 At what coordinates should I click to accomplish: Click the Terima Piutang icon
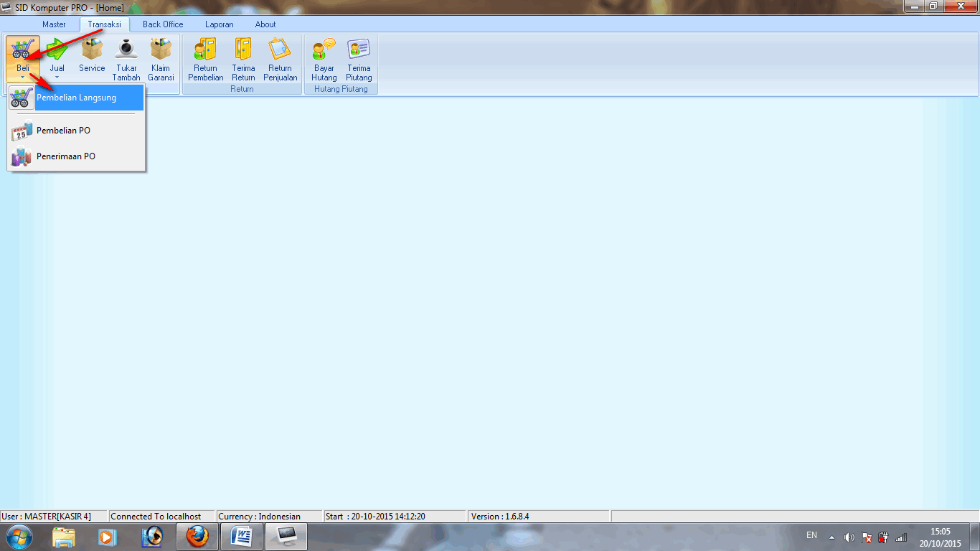(x=359, y=50)
